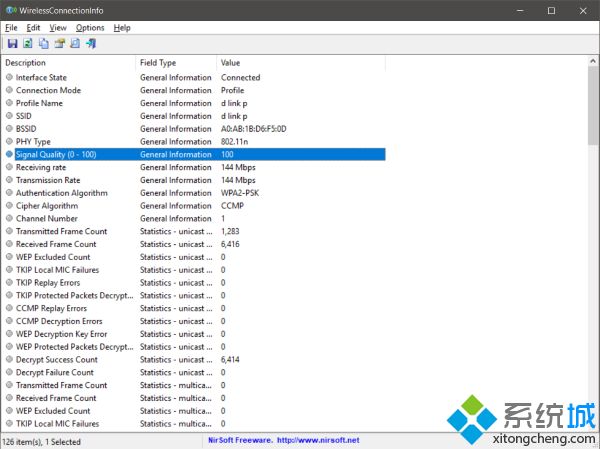Select unicast "WEP Excluded Count" description text

(53, 257)
